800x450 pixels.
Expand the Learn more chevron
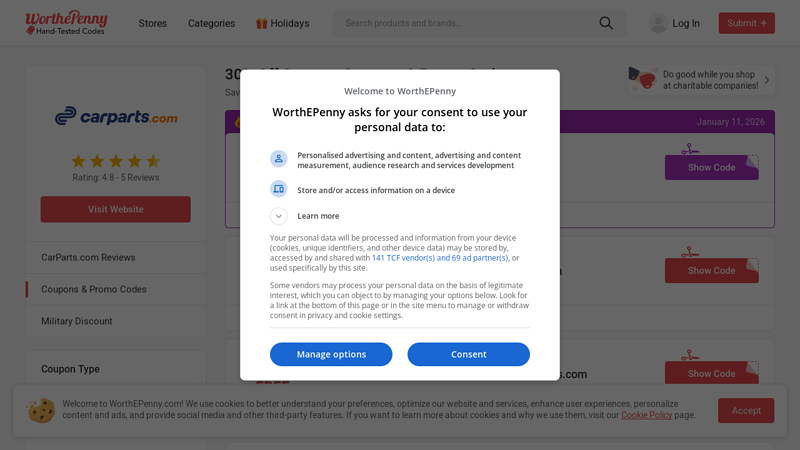click(x=278, y=216)
